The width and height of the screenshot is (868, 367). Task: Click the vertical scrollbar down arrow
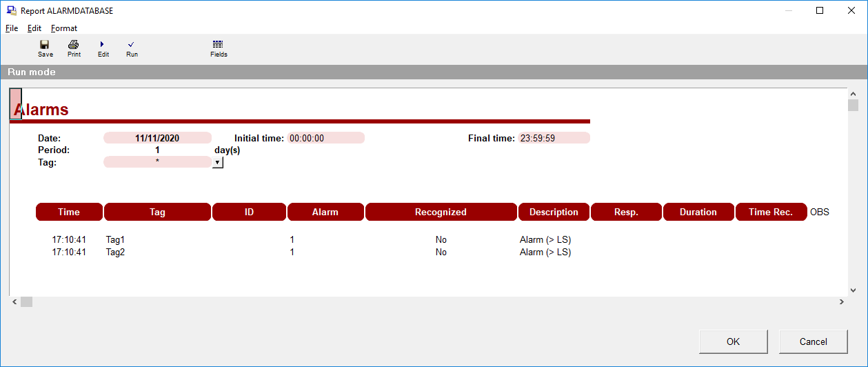point(853,290)
